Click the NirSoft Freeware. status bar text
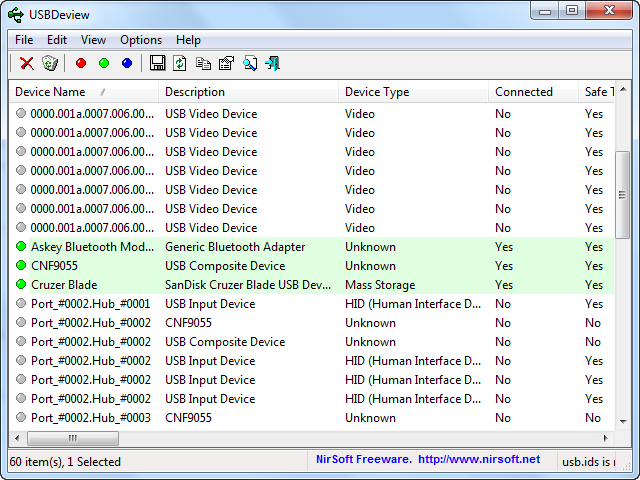Image resolution: width=640 pixels, height=480 pixels. pyautogui.click(x=364, y=459)
